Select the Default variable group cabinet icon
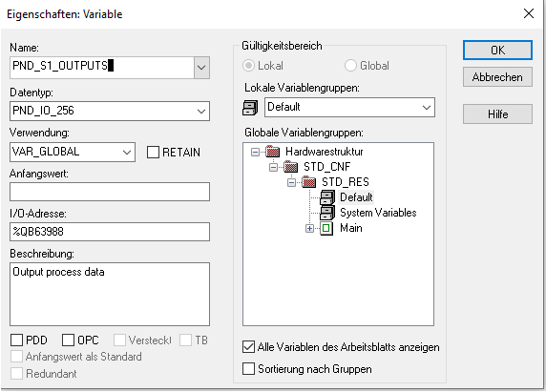 pos(327,197)
